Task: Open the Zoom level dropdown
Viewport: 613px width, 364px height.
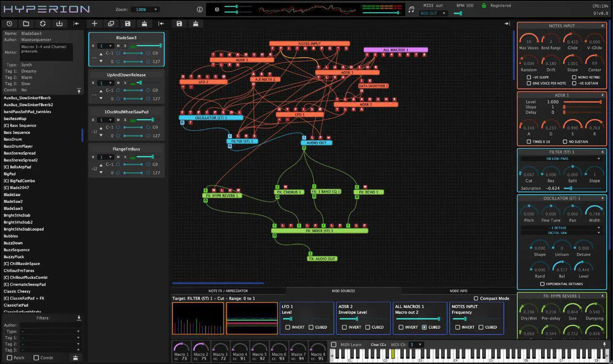Action: pos(145,9)
